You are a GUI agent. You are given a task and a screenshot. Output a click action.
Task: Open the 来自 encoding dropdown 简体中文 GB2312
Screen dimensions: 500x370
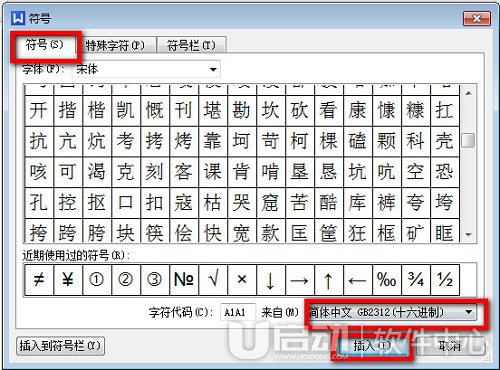tap(392, 312)
